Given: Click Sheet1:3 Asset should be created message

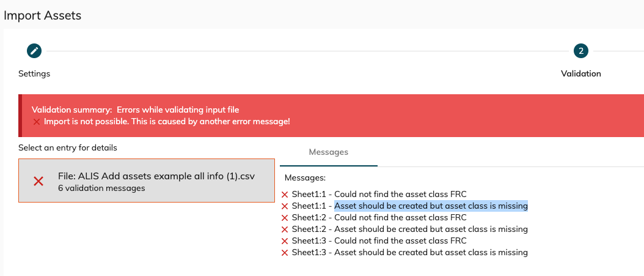Looking at the screenshot, I should tap(409, 253).
